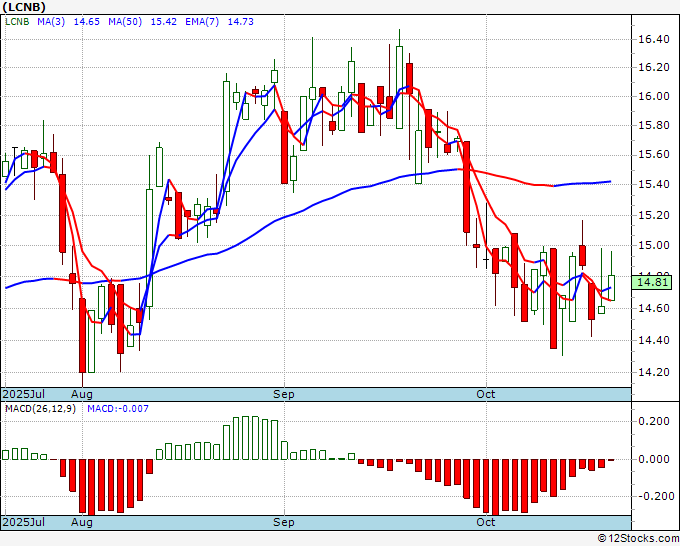Image resolution: width=680 pixels, height=546 pixels.
Task: Click 2025Jul on the price chart date axis
Action: point(23,394)
